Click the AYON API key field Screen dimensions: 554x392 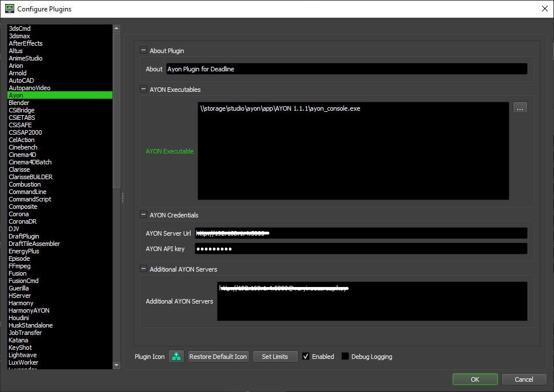point(361,249)
